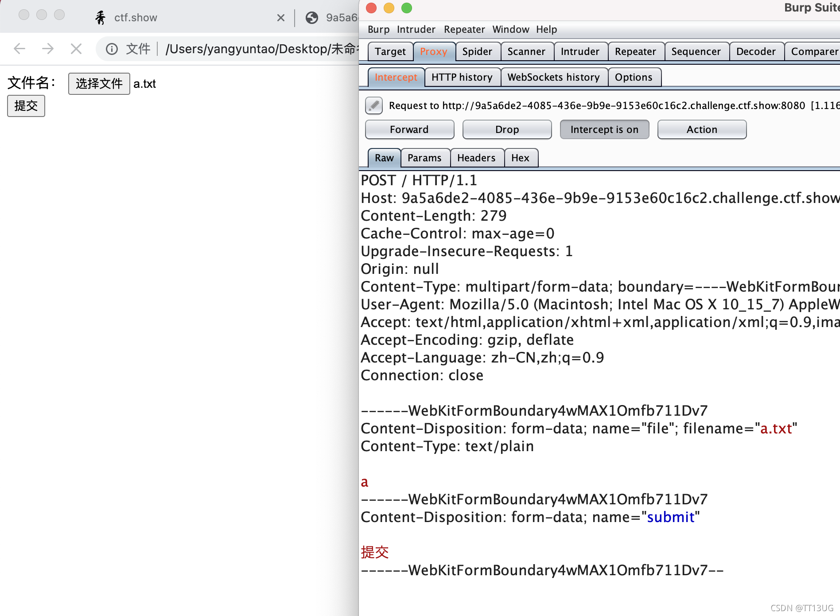Open the Scanner tab
The height and width of the screenshot is (616, 840).
[x=526, y=51]
